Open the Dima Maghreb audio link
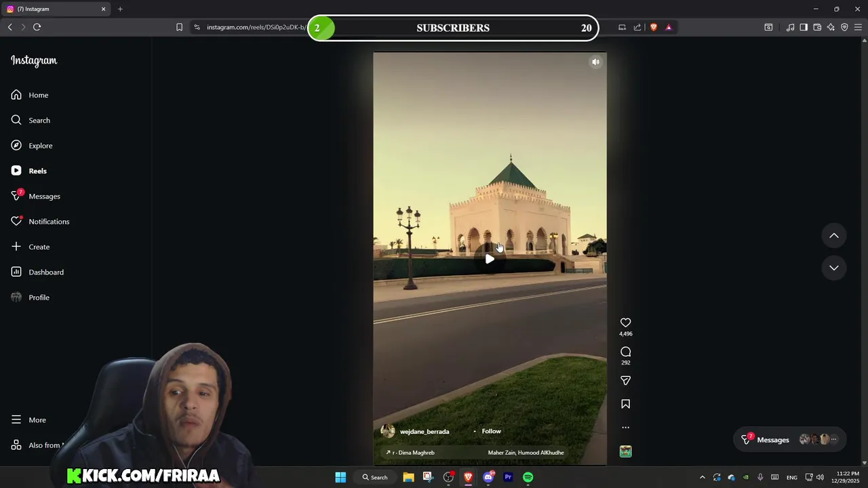Viewport: 868px width, 488px height. point(410,453)
